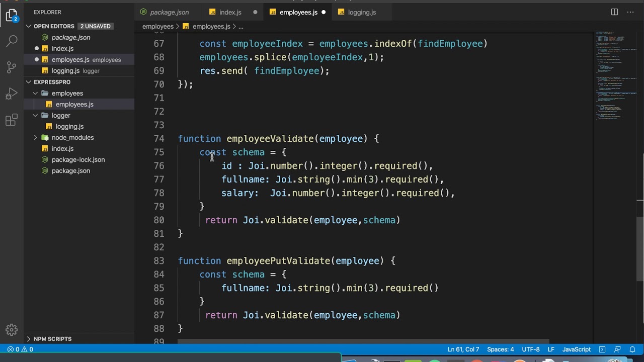Open the Manage gear settings
This screenshot has width=644, height=362.
[x=12, y=330]
